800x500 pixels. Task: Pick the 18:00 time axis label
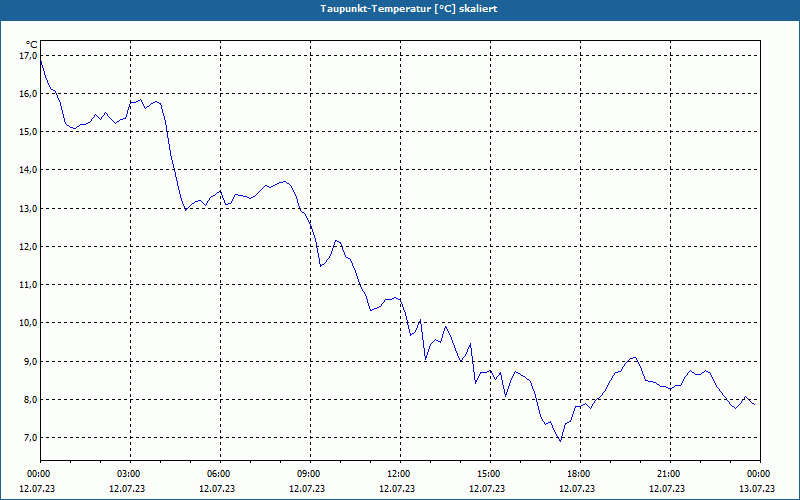coord(580,474)
